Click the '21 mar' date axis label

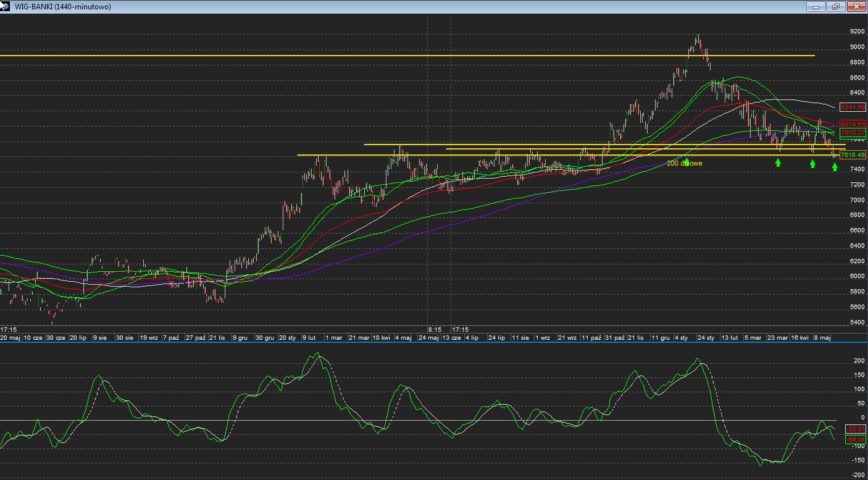pyautogui.click(x=359, y=338)
